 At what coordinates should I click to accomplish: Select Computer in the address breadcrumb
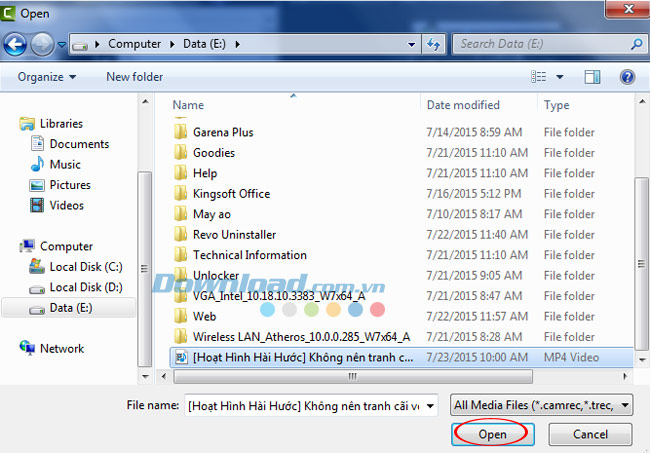point(134,44)
